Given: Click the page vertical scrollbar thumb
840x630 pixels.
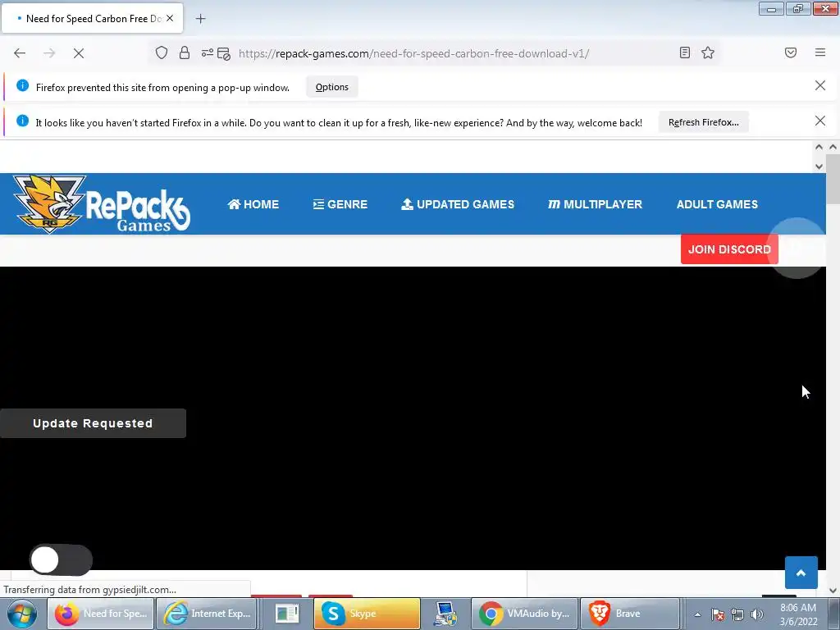Looking at the screenshot, I should point(833,179).
